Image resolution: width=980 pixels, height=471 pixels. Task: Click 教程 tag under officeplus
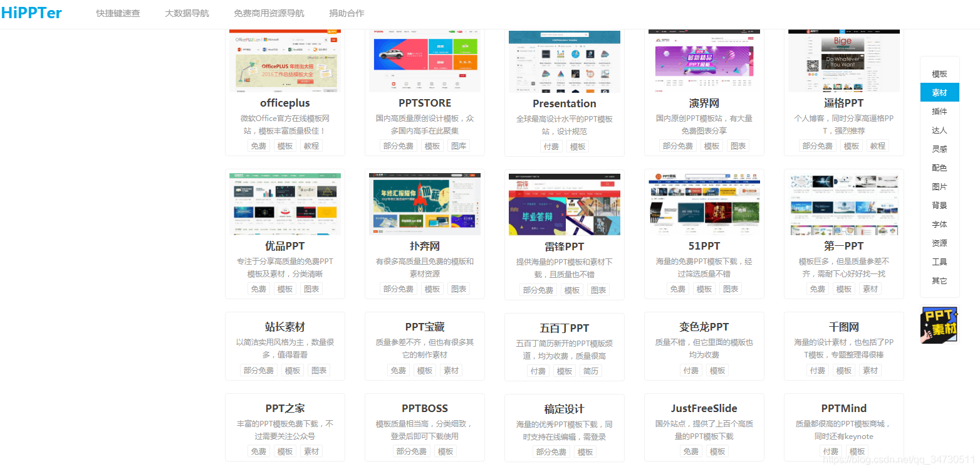tap(311, 146)
